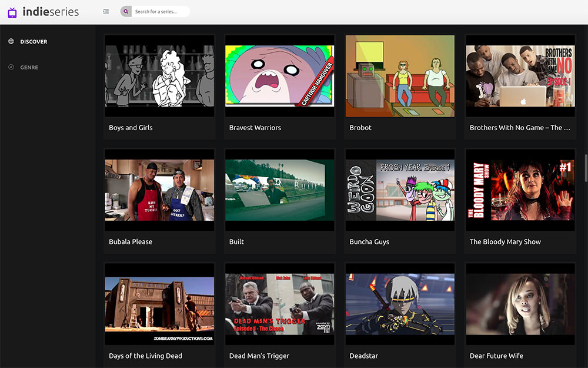This screenshot has height=368, width=588.
Task: Open the Buncha Guys thumbnail
Action: click(400, 190)
